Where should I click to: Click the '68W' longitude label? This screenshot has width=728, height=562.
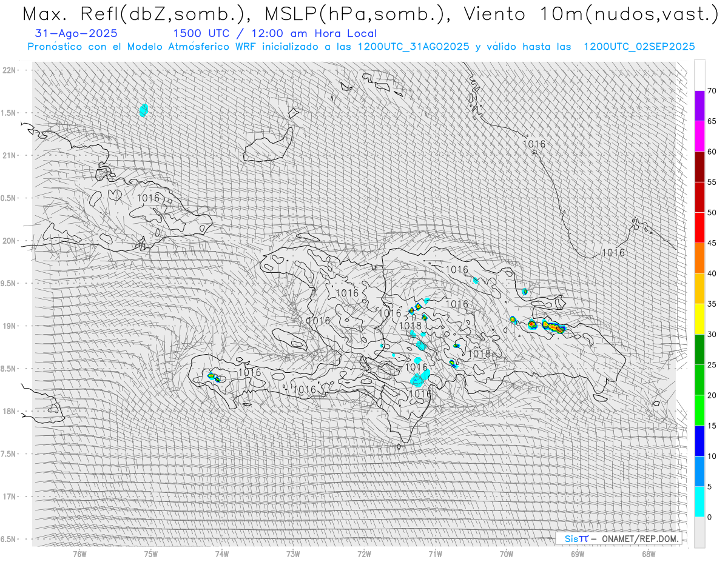point(649,554)
